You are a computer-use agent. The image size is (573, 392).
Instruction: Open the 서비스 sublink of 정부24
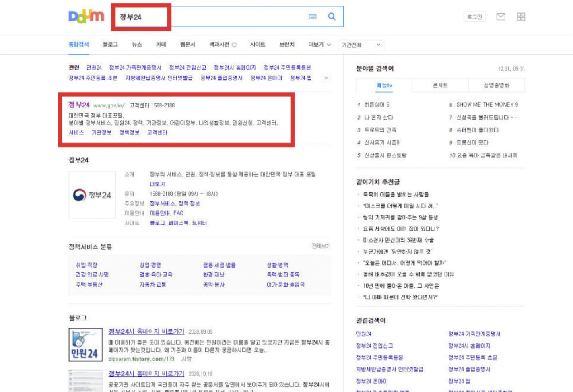pyautogui.click(x=76, y=132)
